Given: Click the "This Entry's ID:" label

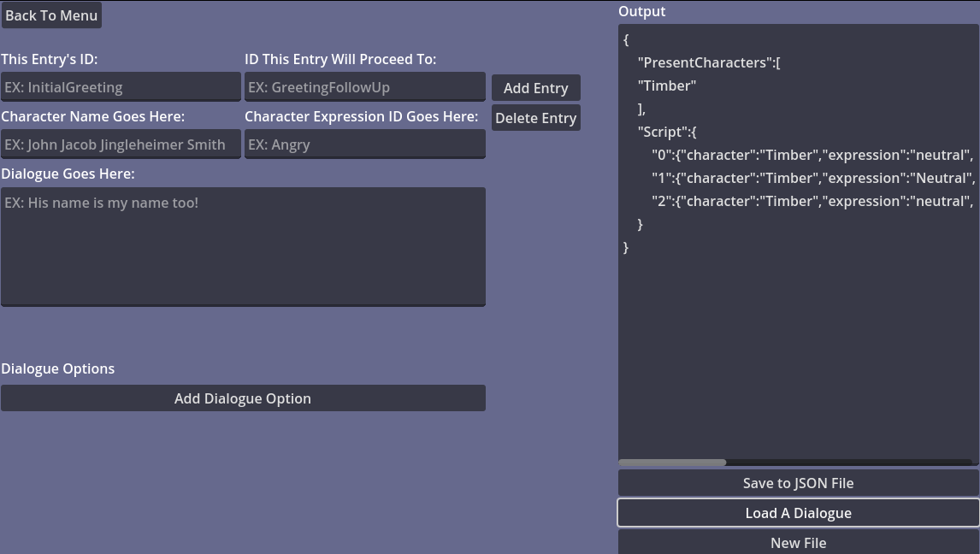Looking at the screenshot, I should (x=50, y=59).
